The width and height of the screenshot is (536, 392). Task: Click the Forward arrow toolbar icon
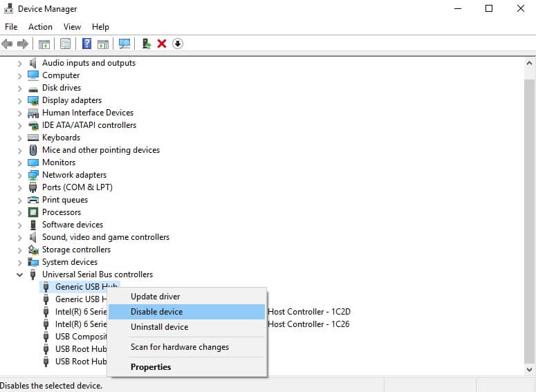click(23, 44)
